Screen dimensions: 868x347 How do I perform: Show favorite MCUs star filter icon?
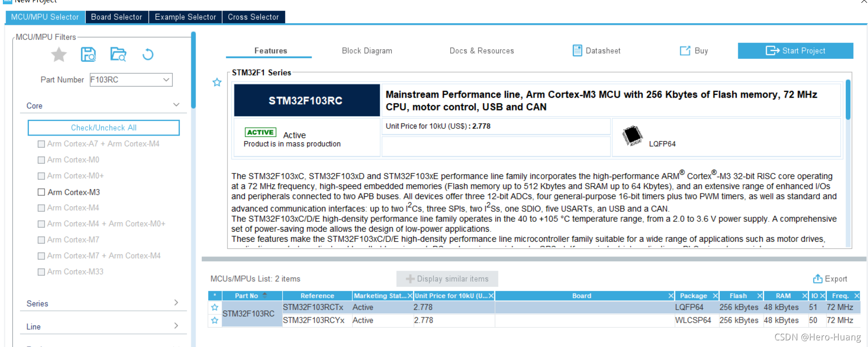coord(59,55)
